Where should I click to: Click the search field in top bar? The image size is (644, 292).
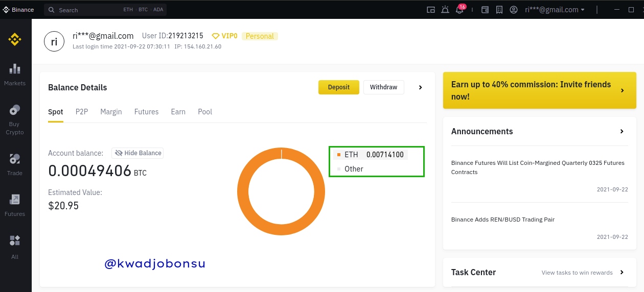tap(105, 10)
